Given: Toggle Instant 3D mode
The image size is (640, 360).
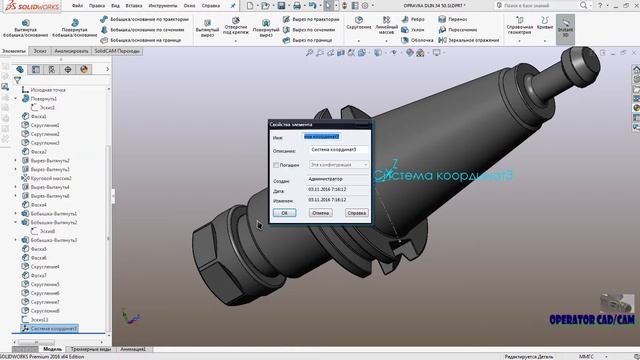Looking at the screenshot, I should [x=565, y=29].
